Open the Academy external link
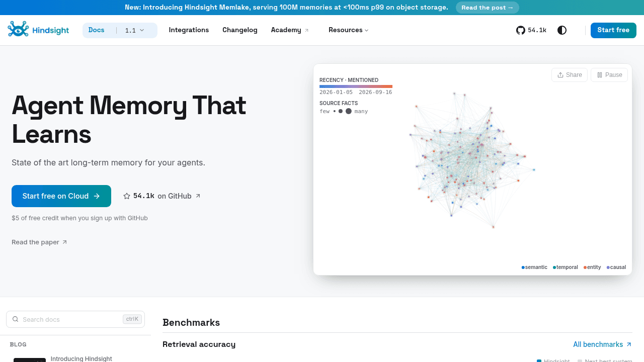Image resolution: width=644 pixels, height=362 pixels. 290,30
